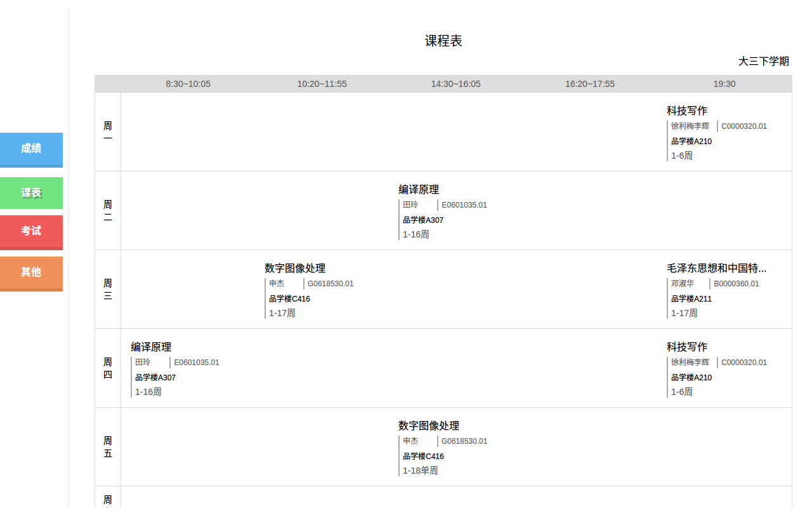812x508 pixels.
Task: Click 1-16周 weeks in Tuesday row
Action: tap(416, 234)
